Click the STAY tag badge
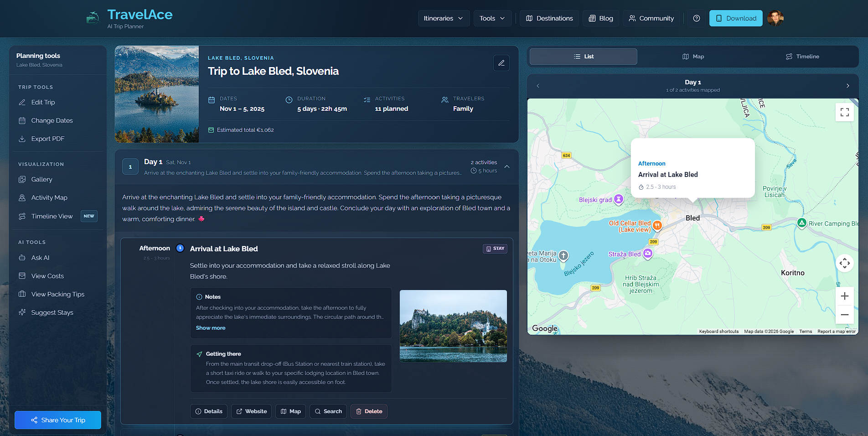 coord(495,249)
